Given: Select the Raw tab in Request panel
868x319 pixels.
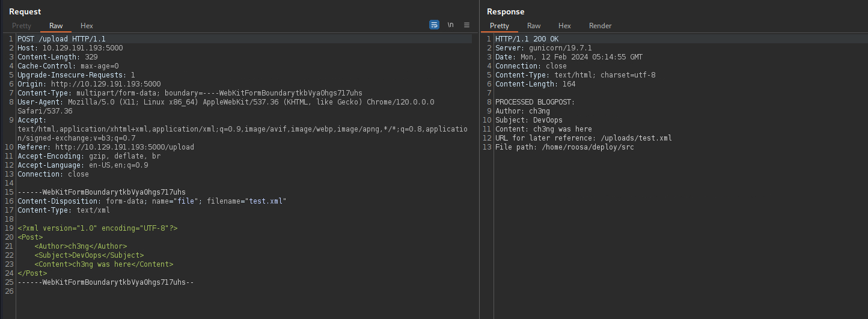Looking at the screenshot, I should click(56, 26).
